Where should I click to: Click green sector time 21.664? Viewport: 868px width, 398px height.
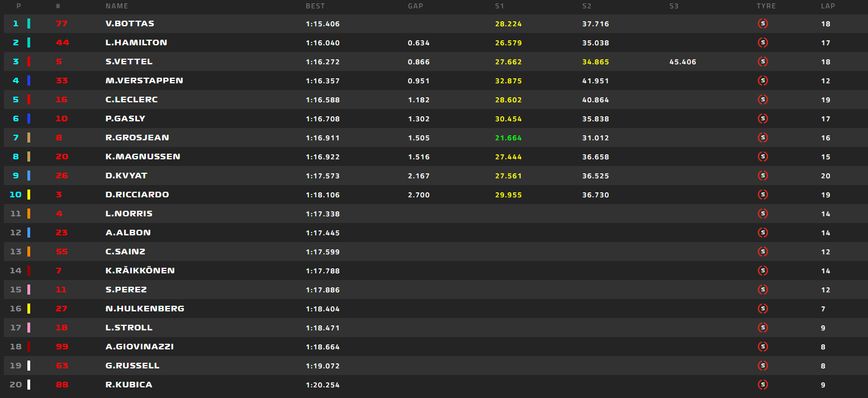(508, 138)
